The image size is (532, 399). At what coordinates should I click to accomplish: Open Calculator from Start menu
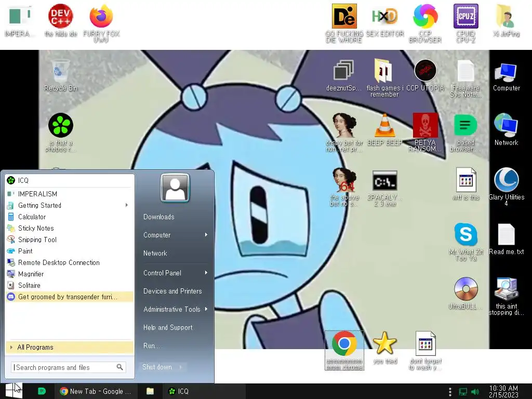click(70, 217)
